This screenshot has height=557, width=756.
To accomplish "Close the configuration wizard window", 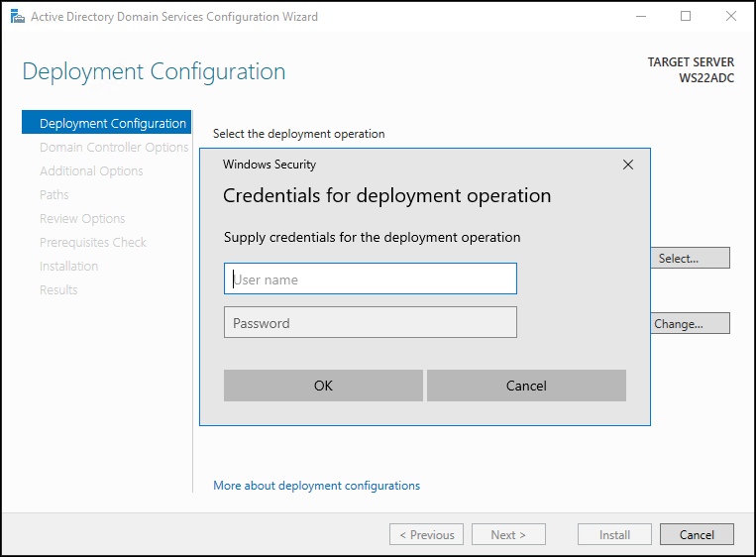I will coord(731,17).
